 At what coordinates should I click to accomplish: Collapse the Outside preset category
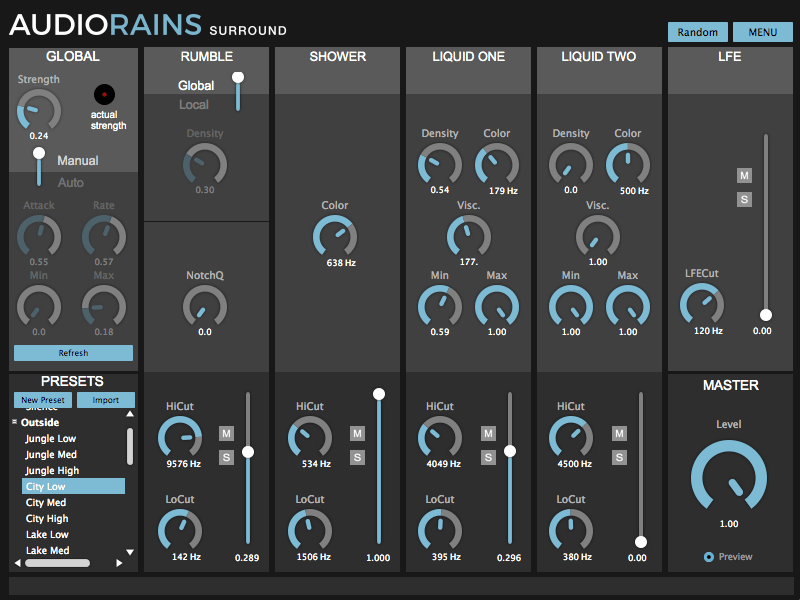[x=14, y=422]
